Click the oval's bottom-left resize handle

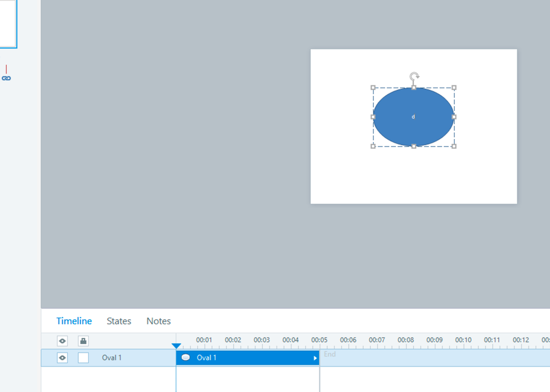pyautogui.click(x=373, y=146)
